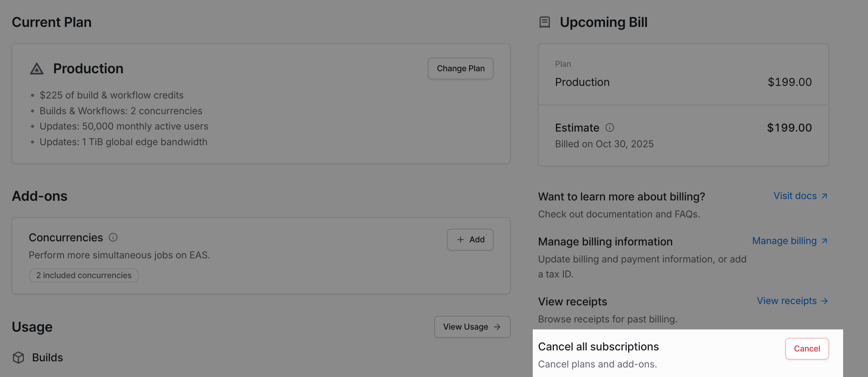Click the Change Plan button
The height and width of the screenshot is (377, 868).
(461, 68)
